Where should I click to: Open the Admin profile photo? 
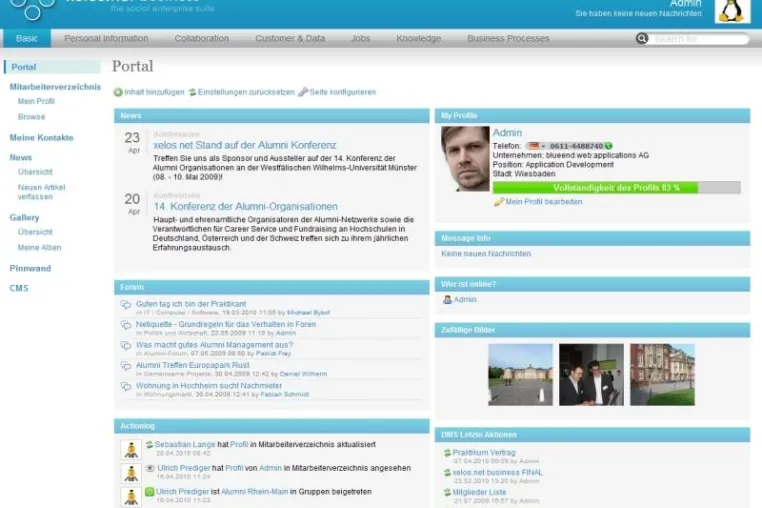pyautogui.click(x=465, y=158)
